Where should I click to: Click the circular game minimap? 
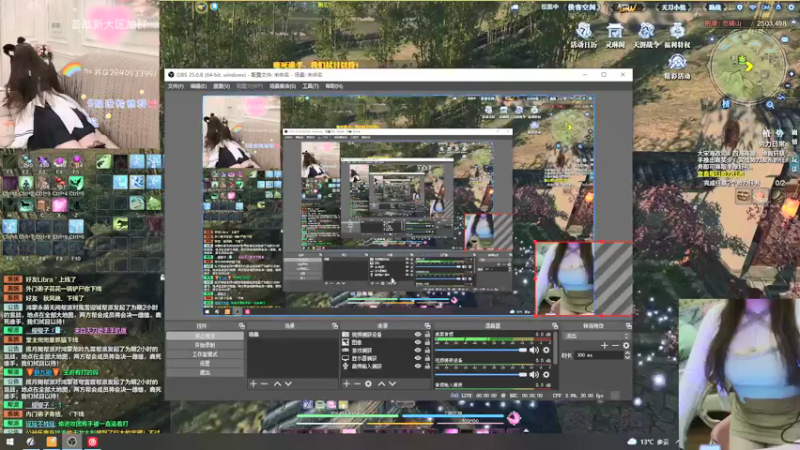coord(747,65)
